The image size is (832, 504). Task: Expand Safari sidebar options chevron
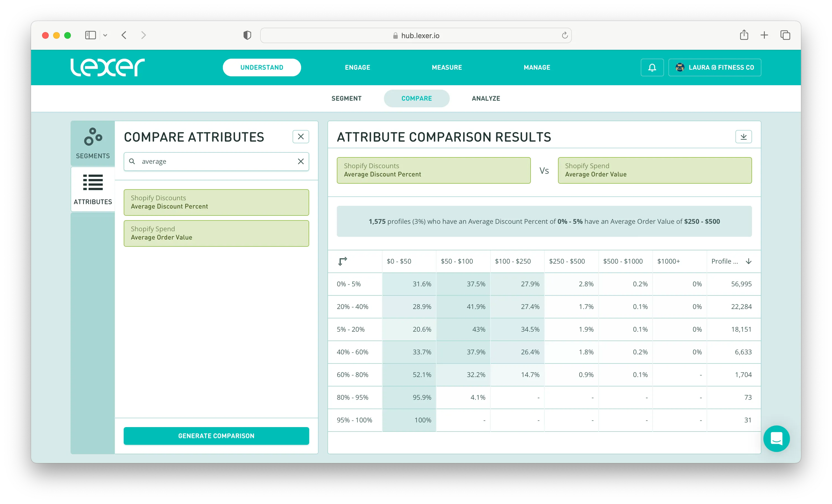coord(105,35)
